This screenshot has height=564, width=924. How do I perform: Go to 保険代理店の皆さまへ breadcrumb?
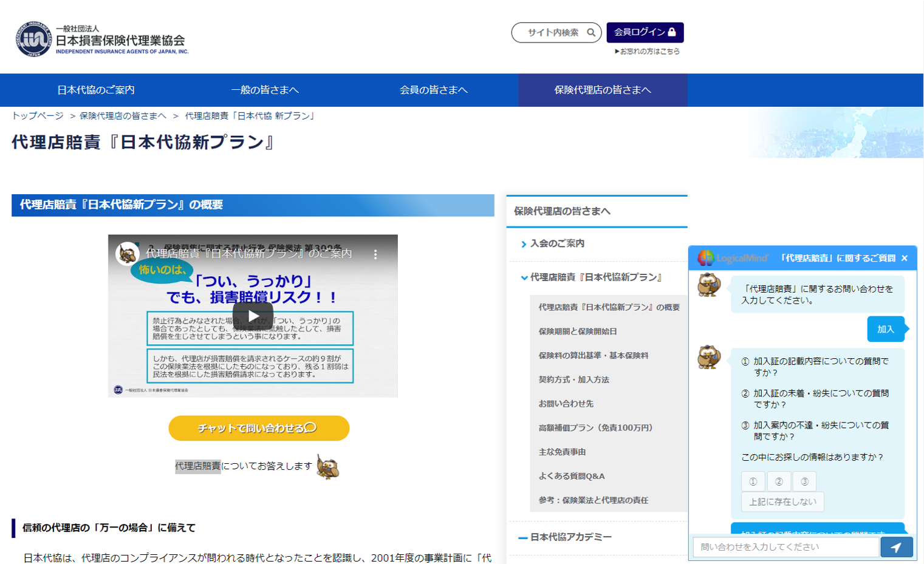pyautogui.click(x=123, y=116)
